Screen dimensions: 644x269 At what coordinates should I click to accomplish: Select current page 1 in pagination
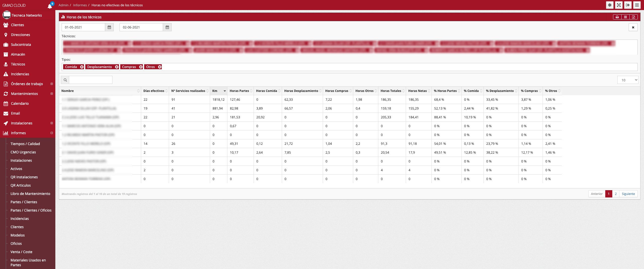(x=609, y=194)
